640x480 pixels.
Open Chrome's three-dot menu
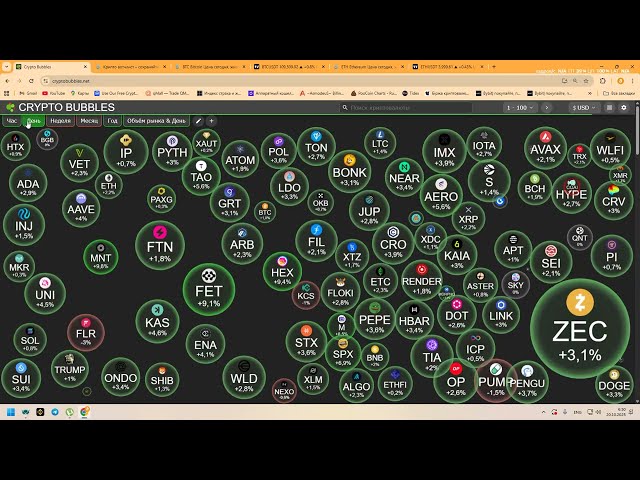(x=633, y=81)
